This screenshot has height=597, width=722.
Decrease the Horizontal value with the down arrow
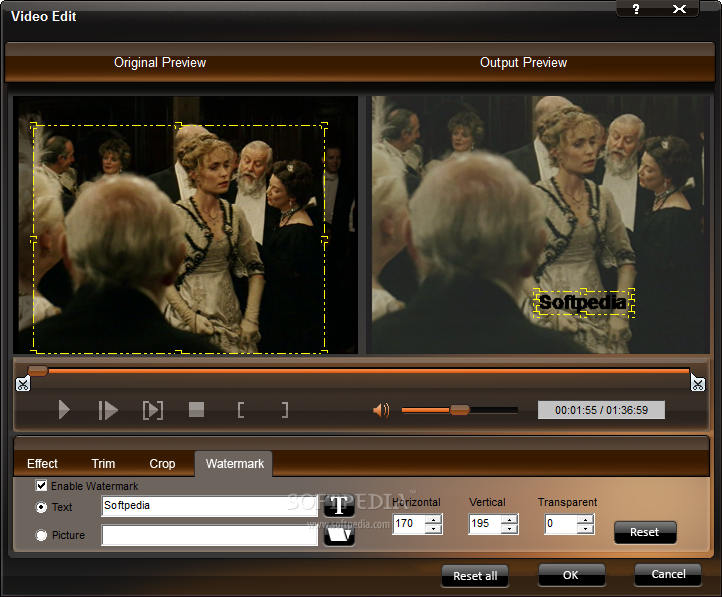[x=433, y=529]
